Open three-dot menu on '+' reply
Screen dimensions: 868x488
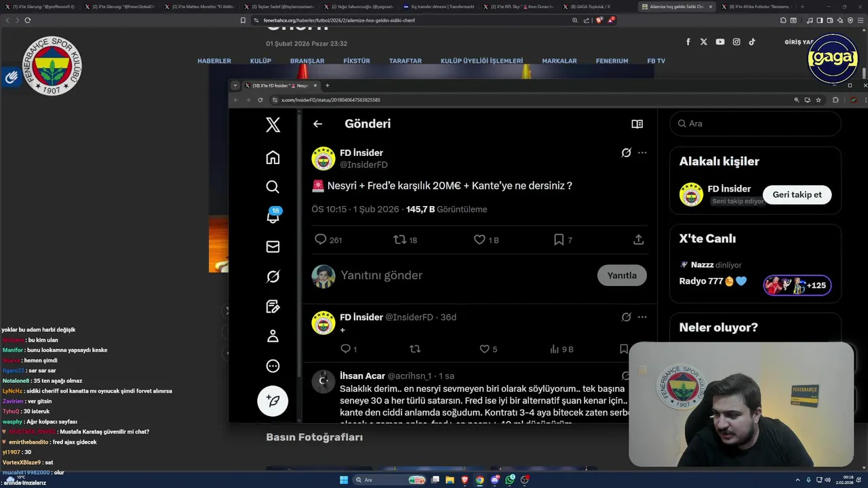[642, 317]
